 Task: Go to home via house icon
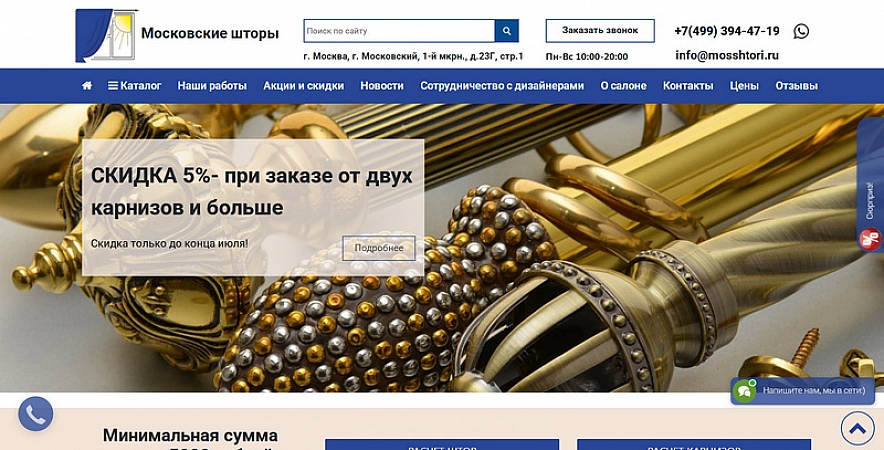click(x=87, y=86)
